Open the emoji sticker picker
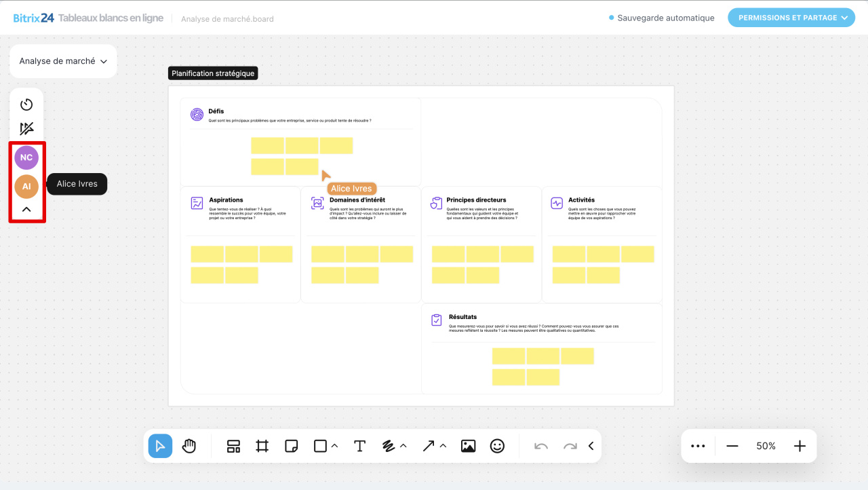The height and width of the screenshot is (490, 868). point(497,446)
